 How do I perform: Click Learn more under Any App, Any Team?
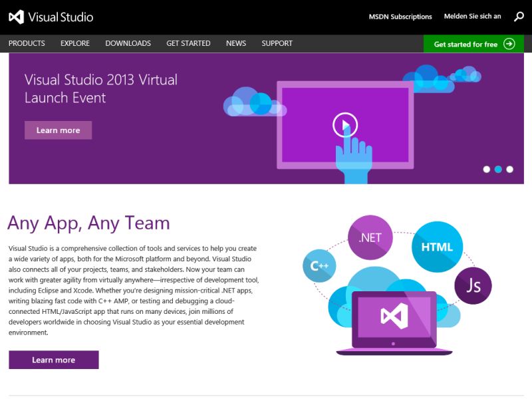[54, 360]
